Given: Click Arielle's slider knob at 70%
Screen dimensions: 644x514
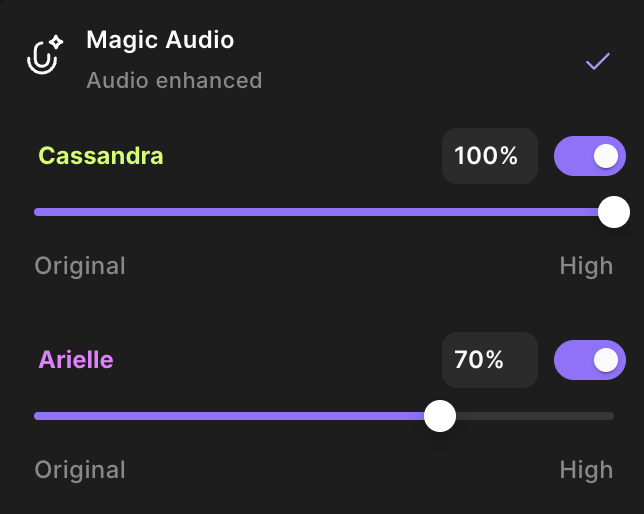Looking at the screenshot, I should pyautogui.click(x=440, y=416).
